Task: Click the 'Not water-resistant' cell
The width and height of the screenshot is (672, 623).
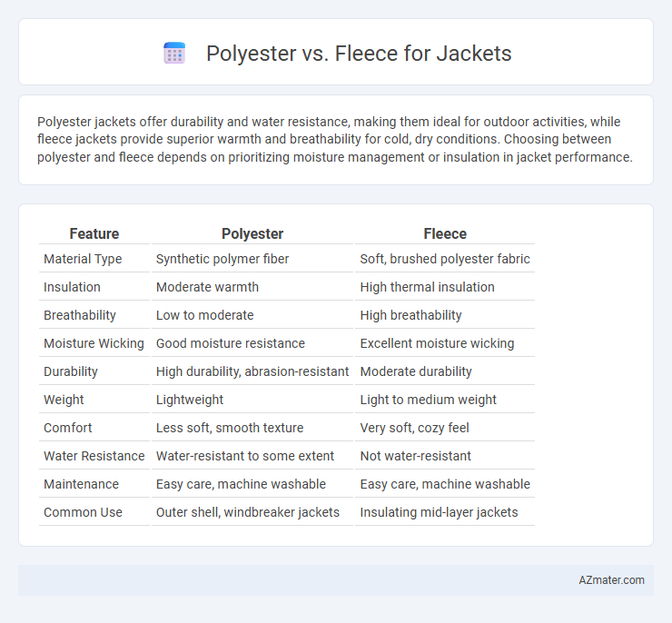Action: [x=415, y=456]
